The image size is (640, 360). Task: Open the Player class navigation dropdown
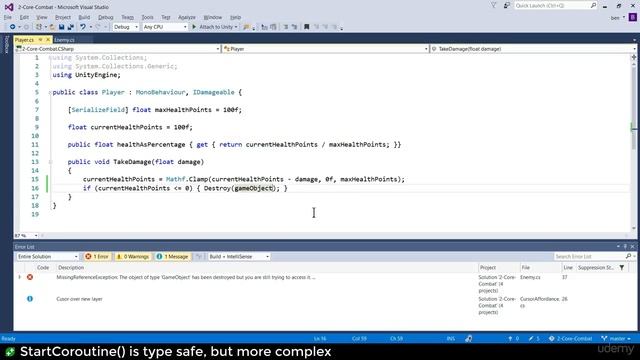[326, 49]
